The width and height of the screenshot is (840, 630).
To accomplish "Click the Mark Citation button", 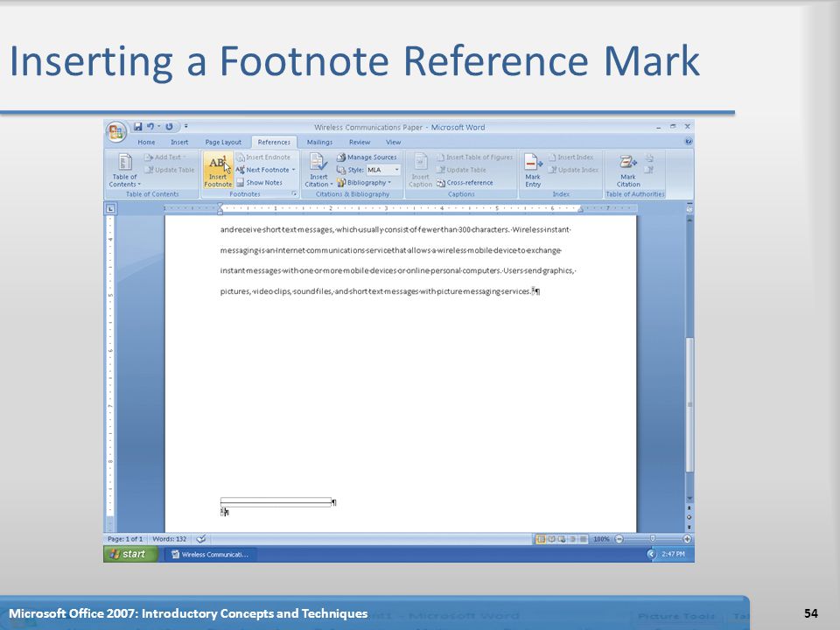I will [x=628, y=171].
